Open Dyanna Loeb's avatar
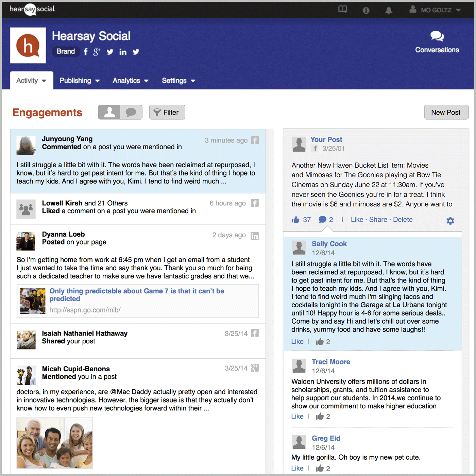 click(26, 241)
